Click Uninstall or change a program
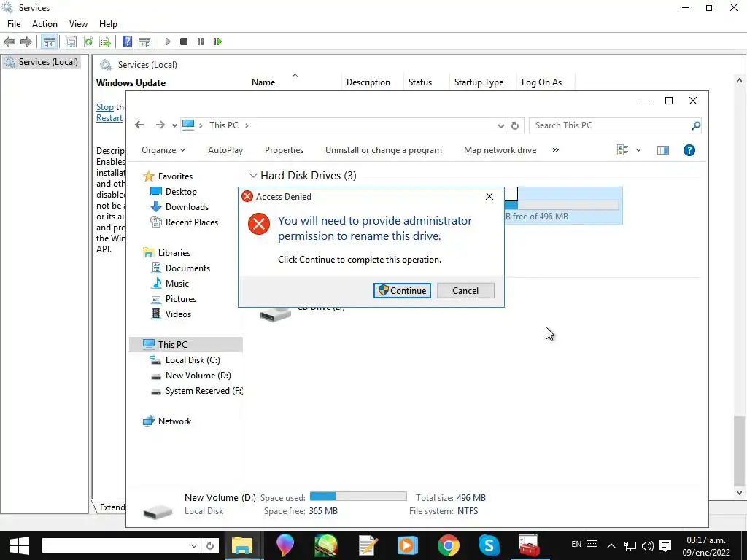 384,150
